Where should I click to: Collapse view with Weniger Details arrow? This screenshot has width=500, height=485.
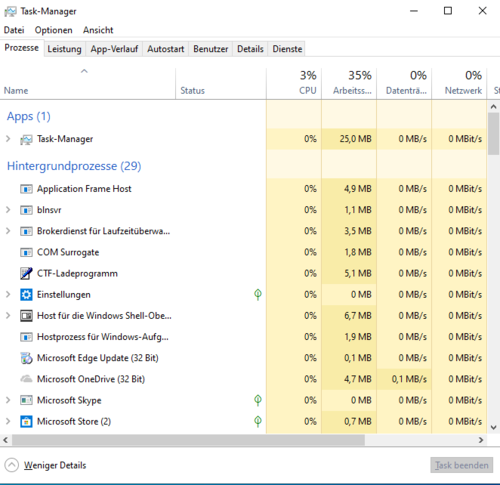pyautogui.click(x=12, y=465)
